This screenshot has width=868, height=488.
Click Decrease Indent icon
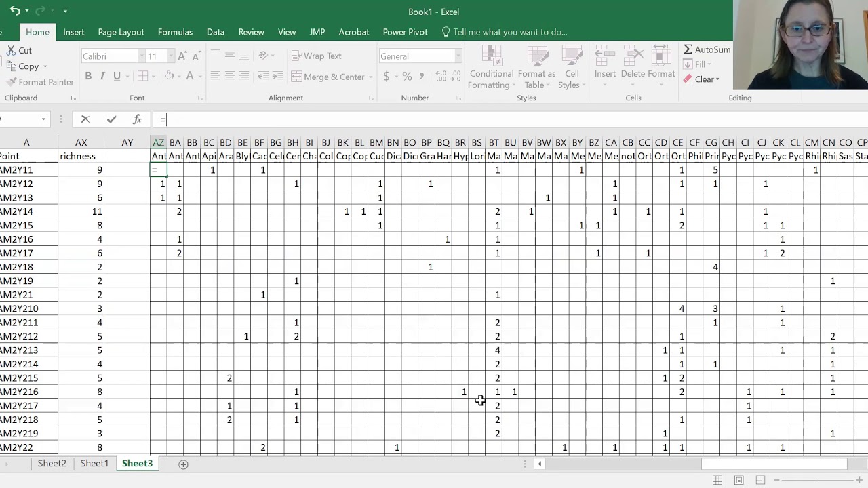pyautogui.click(x=263, y=77)
